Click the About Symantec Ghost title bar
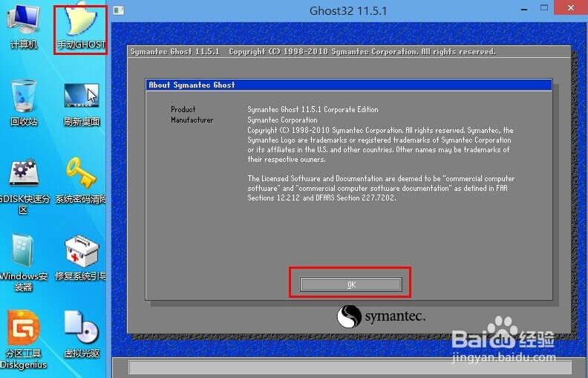Image resolution: width=588 pixels, height=378 pixels. pyautogui.click(x=349, y=85)
